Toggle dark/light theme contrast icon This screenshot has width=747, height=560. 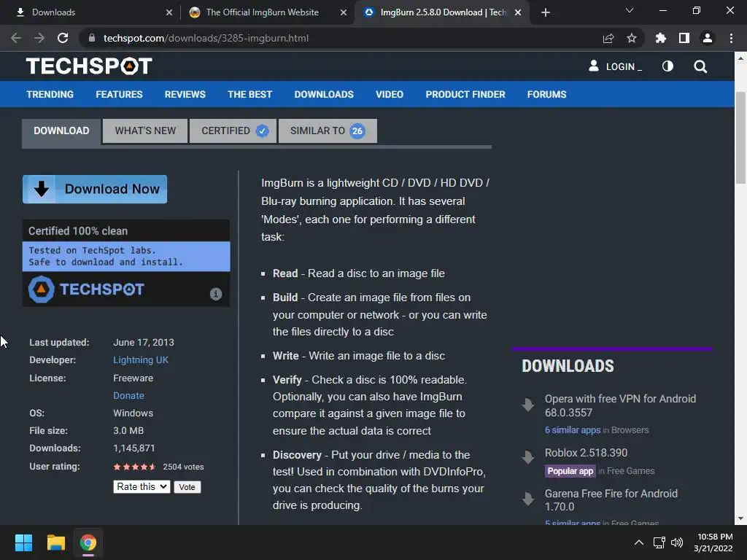[668, 66]
